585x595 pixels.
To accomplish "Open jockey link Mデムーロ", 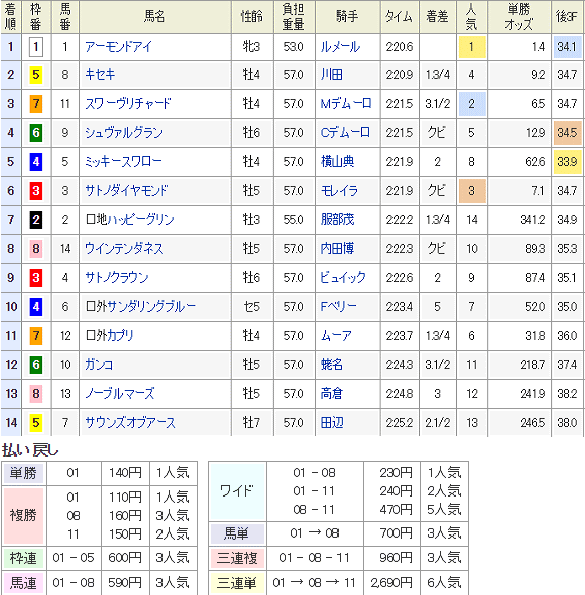I will click(x=346, y=103).
